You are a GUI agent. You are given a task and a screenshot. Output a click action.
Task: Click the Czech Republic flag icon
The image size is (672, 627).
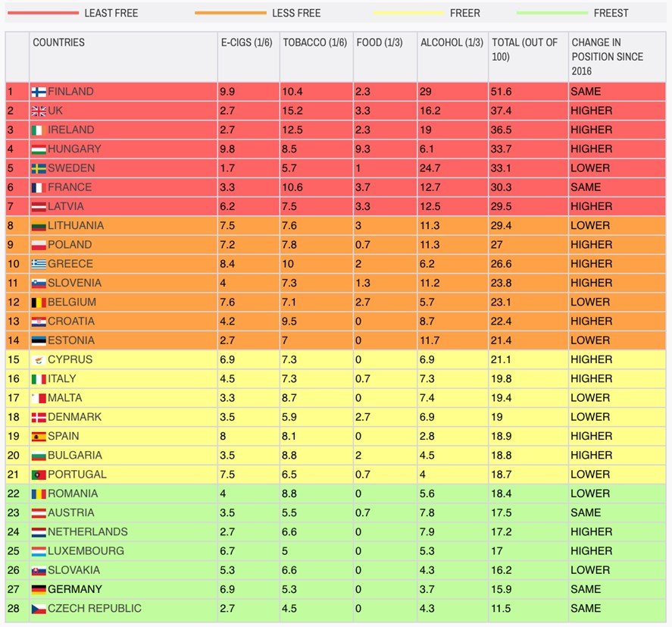39,609
